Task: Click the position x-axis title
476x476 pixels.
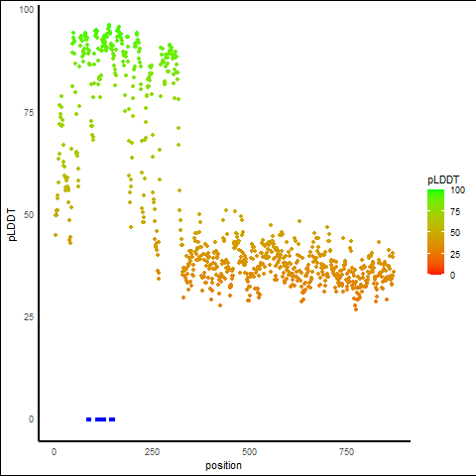Action: (223, 466)
